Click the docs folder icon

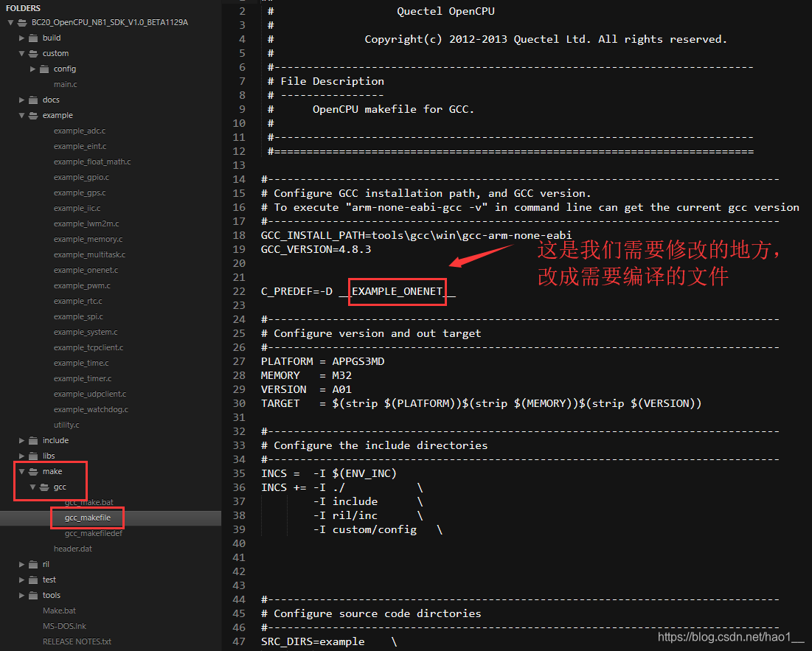pos(33,100)
